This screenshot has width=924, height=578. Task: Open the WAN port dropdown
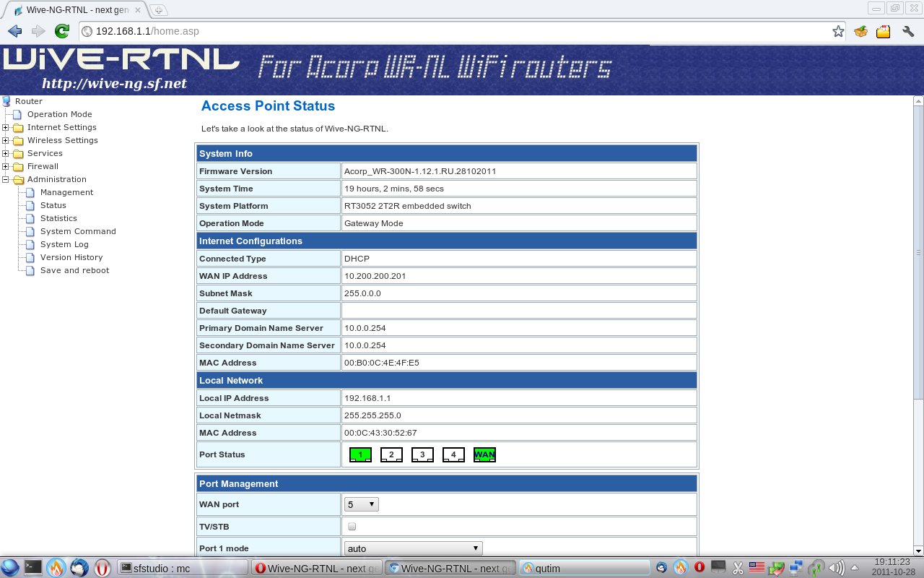pos(361,504)
